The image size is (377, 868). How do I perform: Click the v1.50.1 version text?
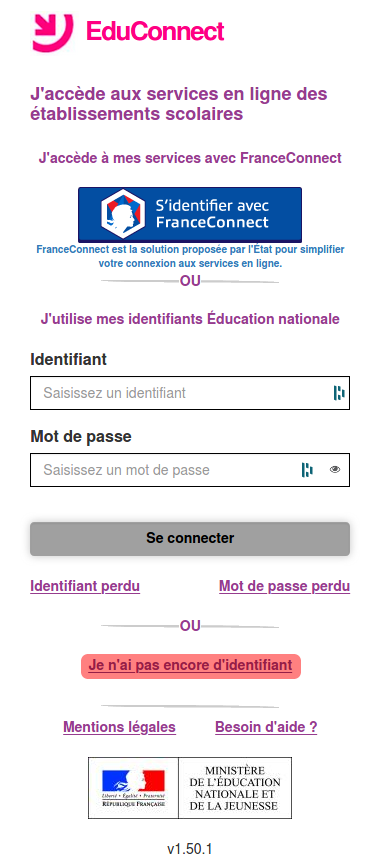[190, 849]
